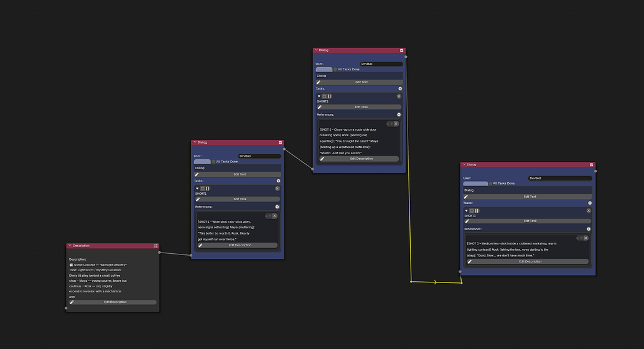Edit Description of SHOT 3 reference
Screen dimensions: 644x349
point(528,261)
